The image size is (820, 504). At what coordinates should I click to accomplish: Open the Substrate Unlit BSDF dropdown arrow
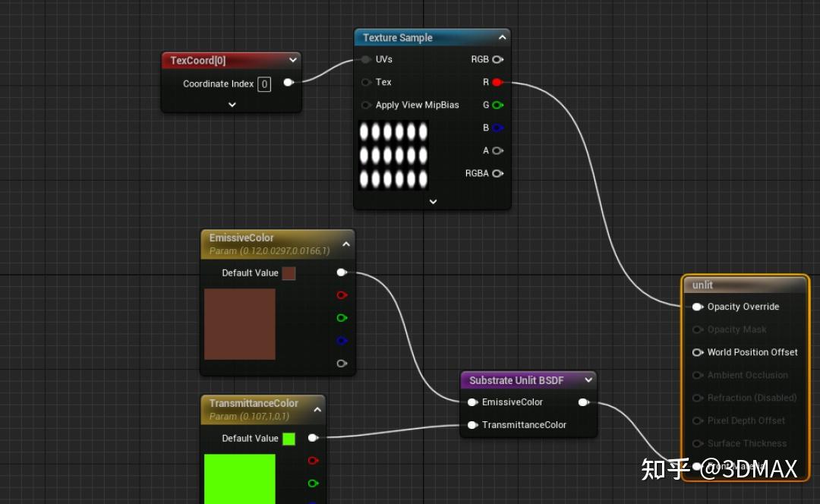588,380
